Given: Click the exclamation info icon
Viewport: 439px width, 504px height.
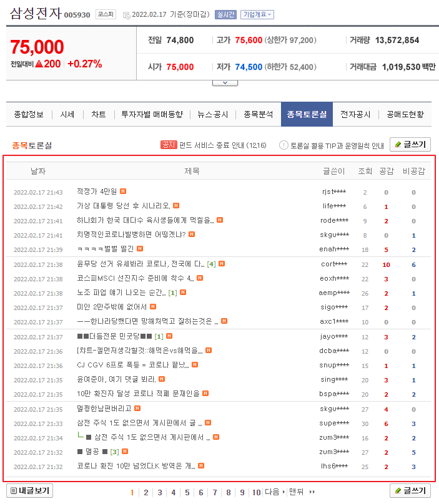Looking at the screenshot, I should (x=284, y=145).
